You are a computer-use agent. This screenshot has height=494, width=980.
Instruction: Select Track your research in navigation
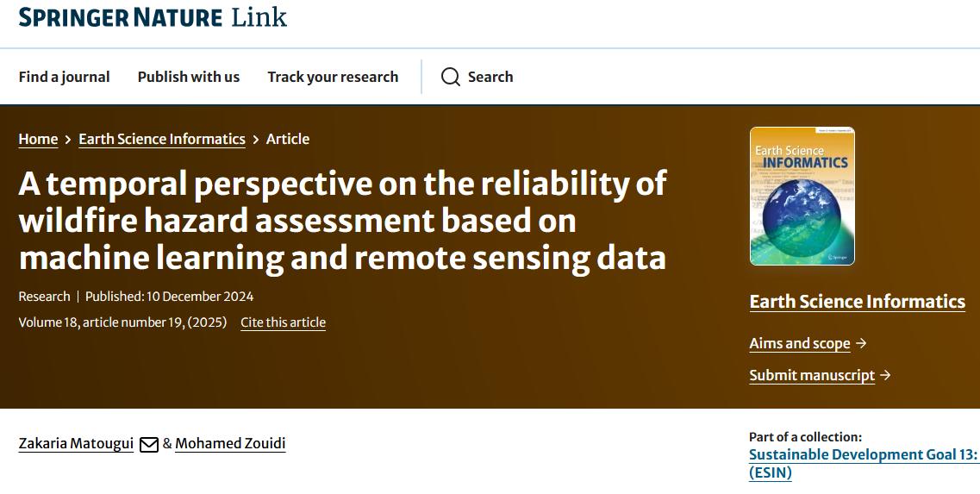(x=333, y=77)
